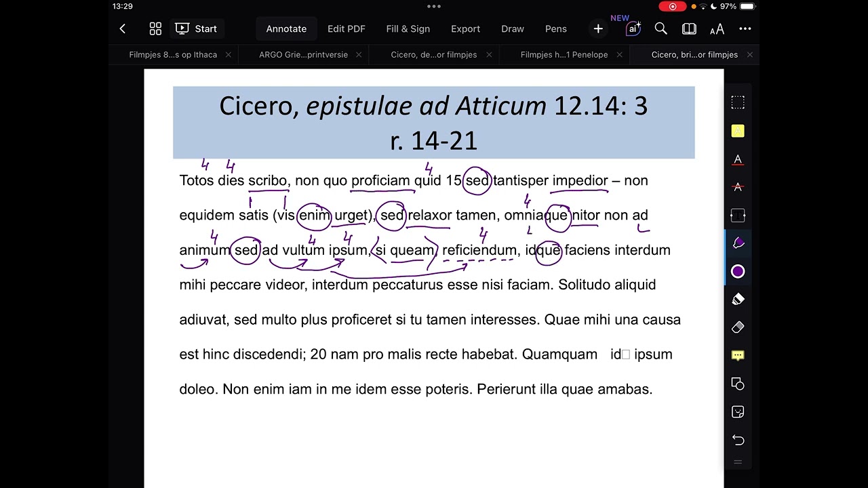
Task: Click the word 'reficiendum'
Action: (x=481, y=250)
